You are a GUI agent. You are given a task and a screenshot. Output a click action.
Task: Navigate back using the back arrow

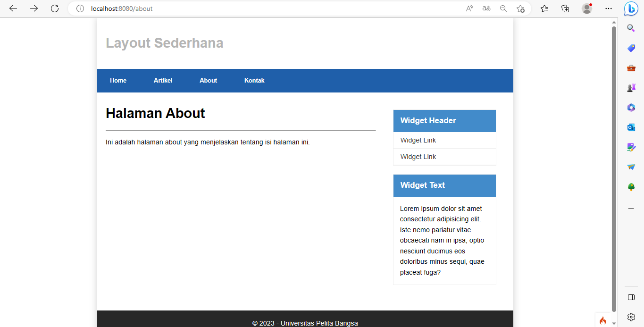[13, 8]
